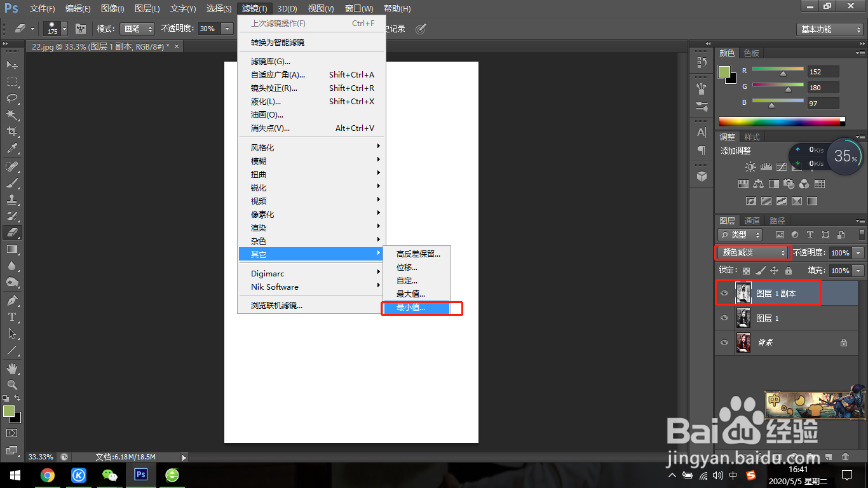Add a Levels adjustment

click(766, 166)
